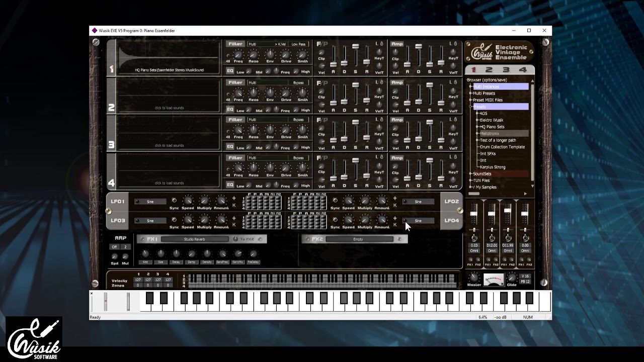Adjust the Master volume knob
The width and height of the screenshot is (644, 362).
click(x=473, y=278)
